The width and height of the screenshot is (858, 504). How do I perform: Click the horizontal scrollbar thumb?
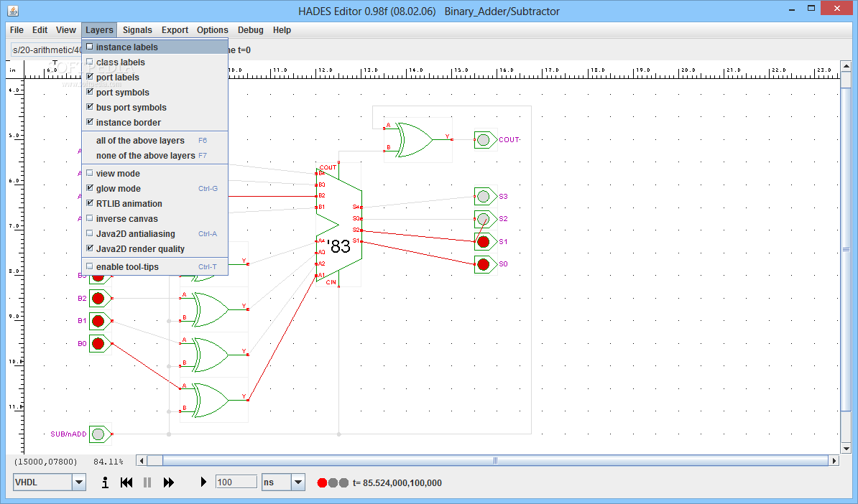495,461
